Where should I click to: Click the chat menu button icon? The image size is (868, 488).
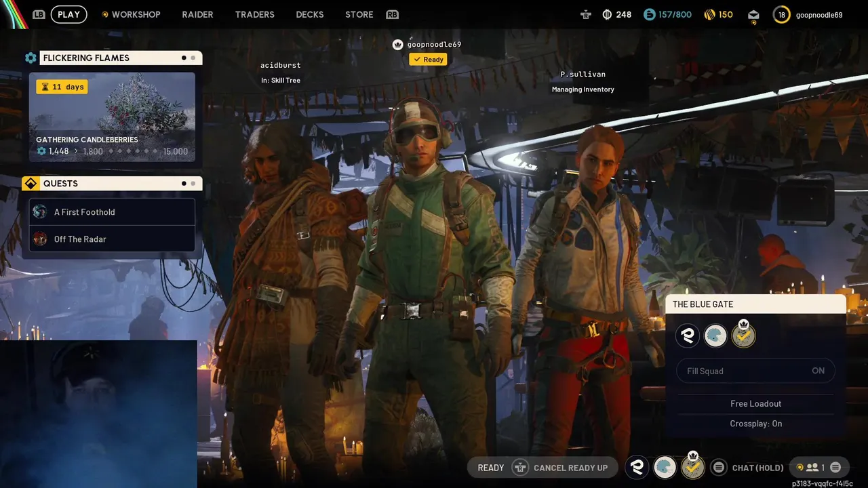point(718,468)
